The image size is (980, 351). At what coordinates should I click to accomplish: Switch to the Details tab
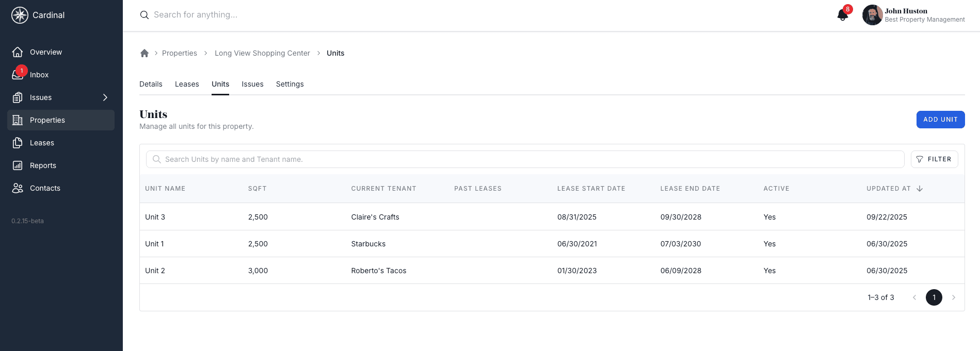tap(151, 84)
